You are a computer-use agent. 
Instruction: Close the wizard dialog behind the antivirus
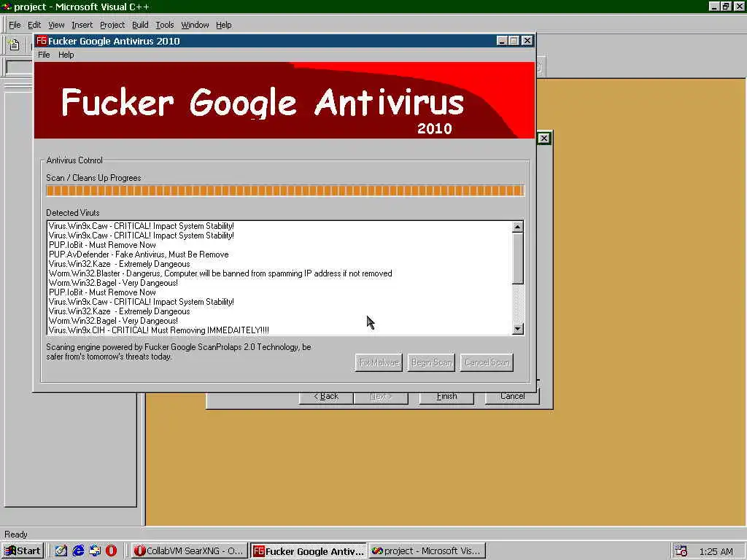(x=543, y=139)
